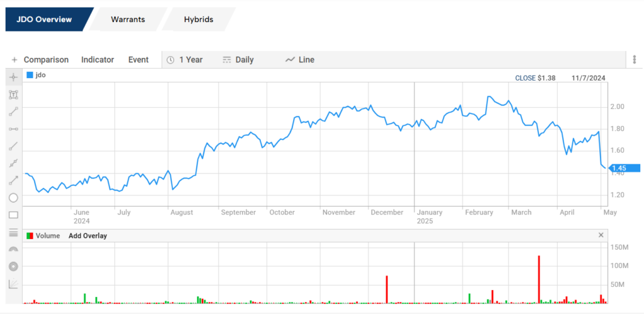Viewport: 644px width, 314px height.
Task: Switch to the Hybrids tab
Action: pyautogui.click(x=199, y=20)
